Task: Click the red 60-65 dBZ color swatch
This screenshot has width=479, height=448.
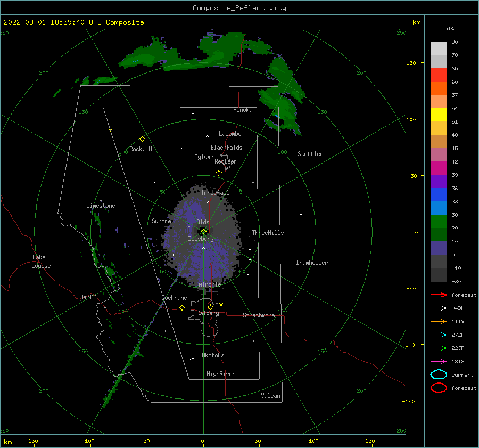Action: (x=439, y=75)
